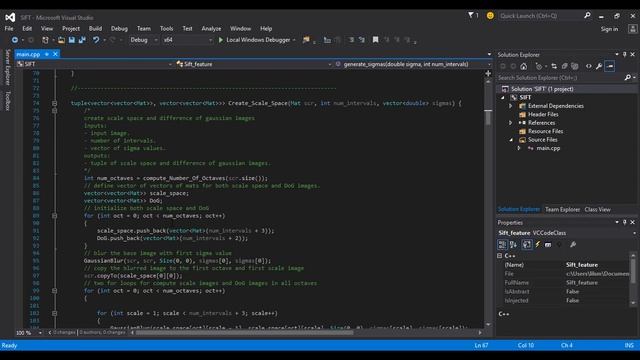
Task: Click the split editor icon above scrollbar
Action: coord(488,73)
